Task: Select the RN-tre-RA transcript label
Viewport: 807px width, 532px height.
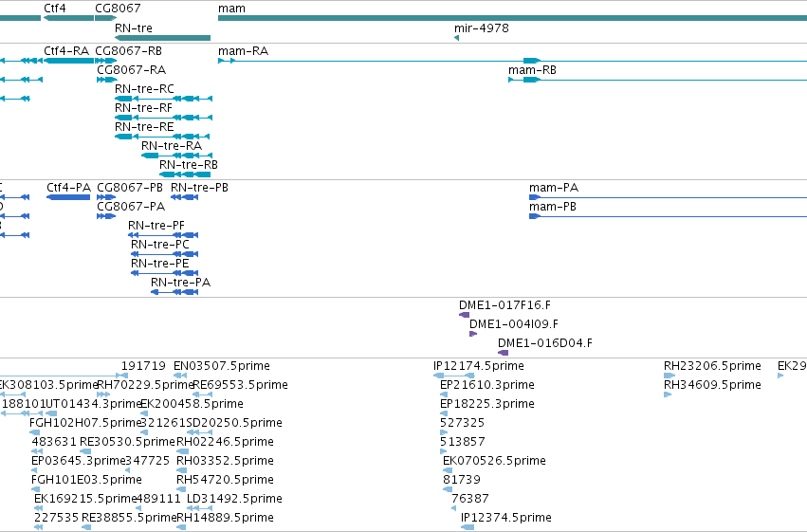Action: (x=172, y=146)
